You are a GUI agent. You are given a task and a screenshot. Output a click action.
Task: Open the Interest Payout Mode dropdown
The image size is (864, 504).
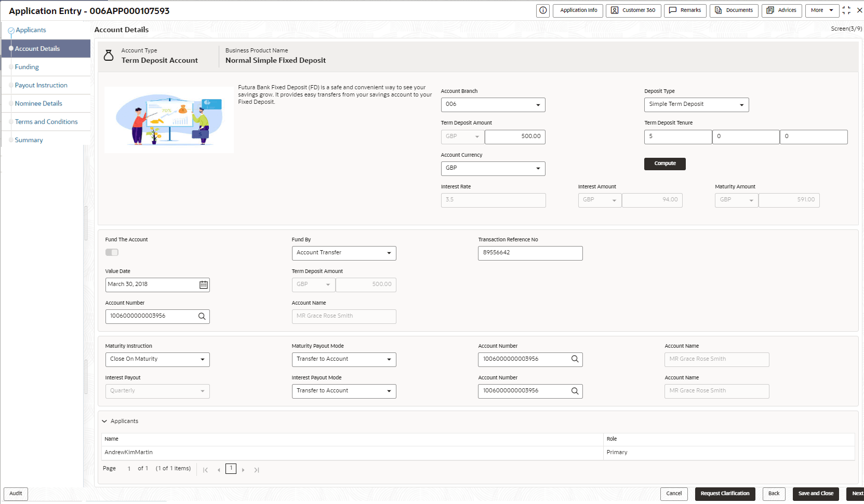pyautogui.click(x=344, y=391)
